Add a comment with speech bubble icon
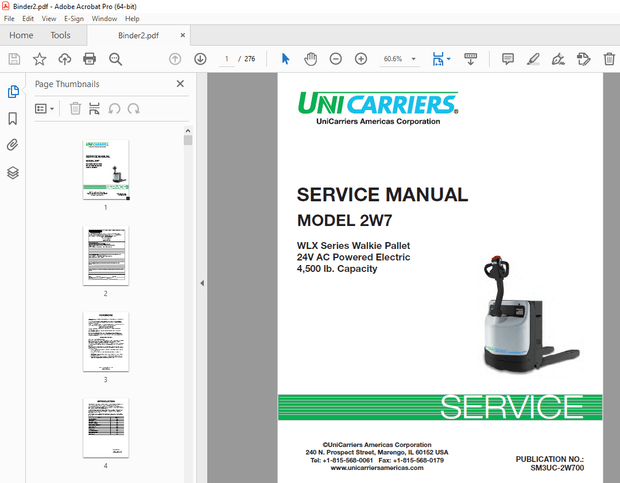The image size is (620, 483). tap(508, 59)
